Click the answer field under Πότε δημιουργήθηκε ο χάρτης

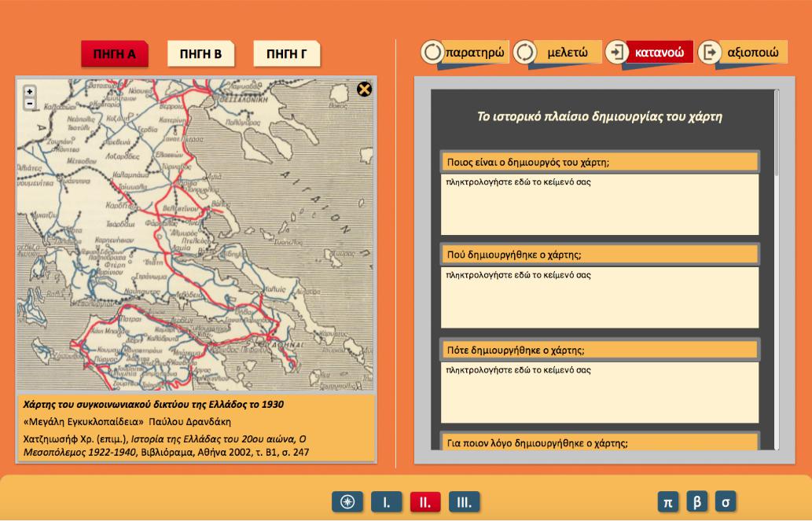(x=600, y=393)
